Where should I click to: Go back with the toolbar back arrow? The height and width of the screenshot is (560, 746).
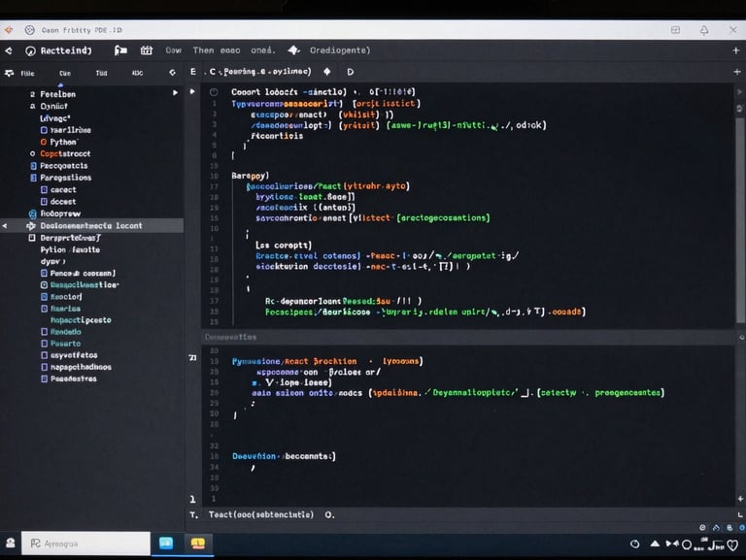click(9, 50)
